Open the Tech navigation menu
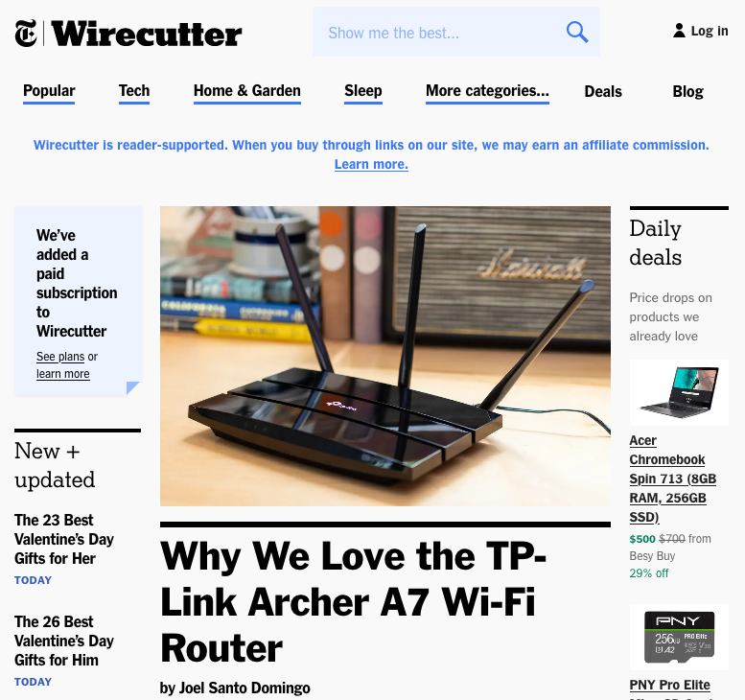This screenshot has height=700, width=745. (x=134, y=91)
